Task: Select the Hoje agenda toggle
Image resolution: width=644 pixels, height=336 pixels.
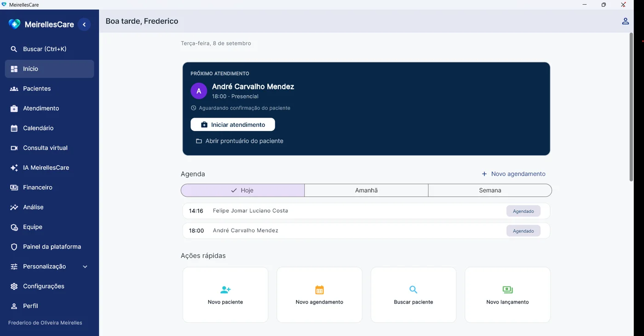Action: click(x=242, y=190)
